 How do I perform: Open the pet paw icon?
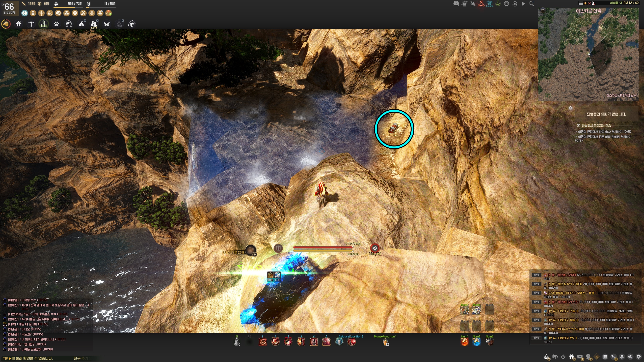(x=56, y=24)
